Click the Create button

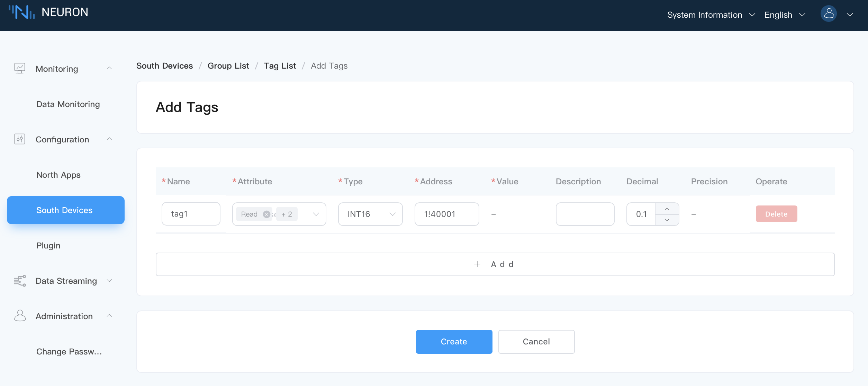pos(454,342)
